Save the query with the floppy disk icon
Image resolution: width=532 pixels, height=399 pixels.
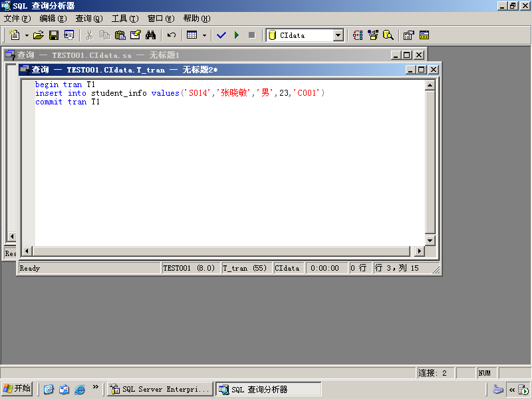pyautogui.click(x=54, y=35)
